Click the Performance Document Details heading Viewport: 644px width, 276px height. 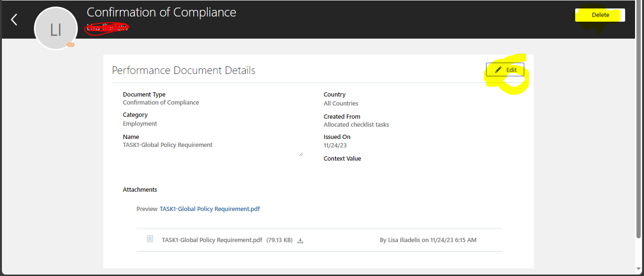(183, 70)
